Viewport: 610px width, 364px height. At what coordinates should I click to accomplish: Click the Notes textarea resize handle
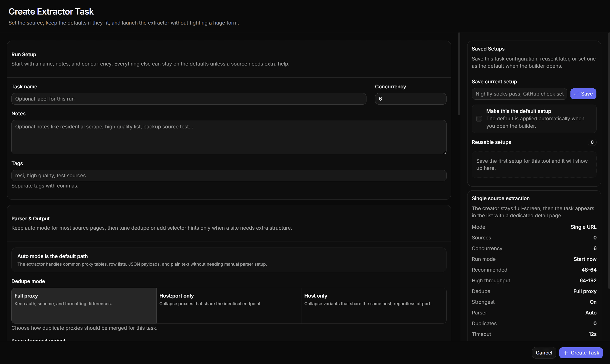click(x=444, y=152)
